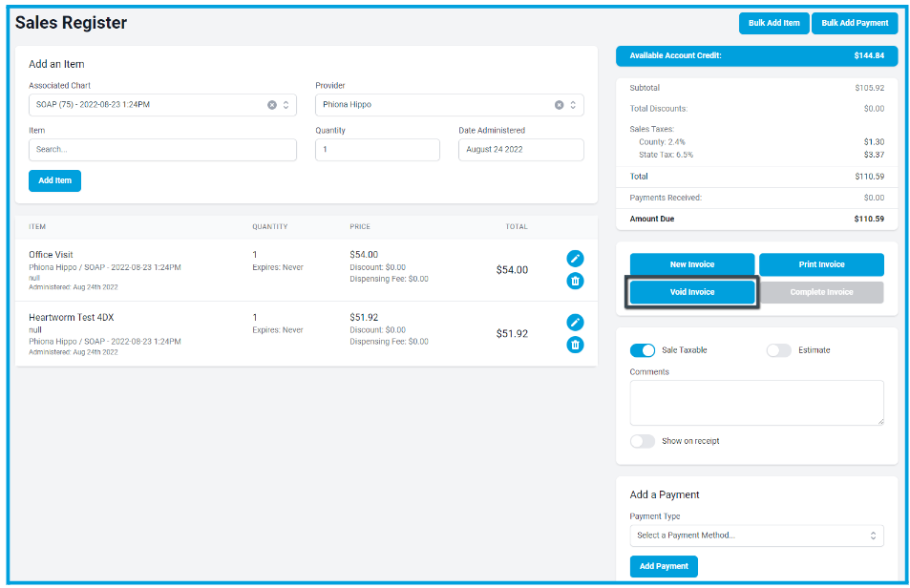The height and width of the screenshot is (588, 910).
Task: Click the Bulk Add Payment button
Action: [x=855, y=23]
